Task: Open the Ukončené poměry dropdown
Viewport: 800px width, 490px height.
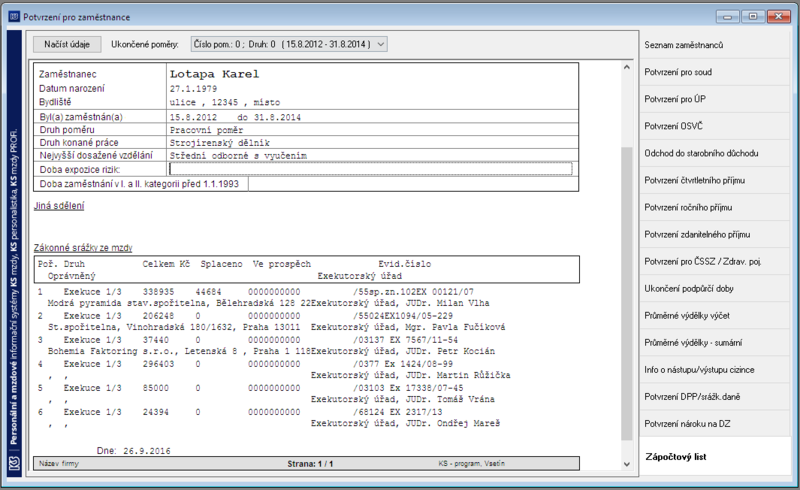Action: coord(289,44)
